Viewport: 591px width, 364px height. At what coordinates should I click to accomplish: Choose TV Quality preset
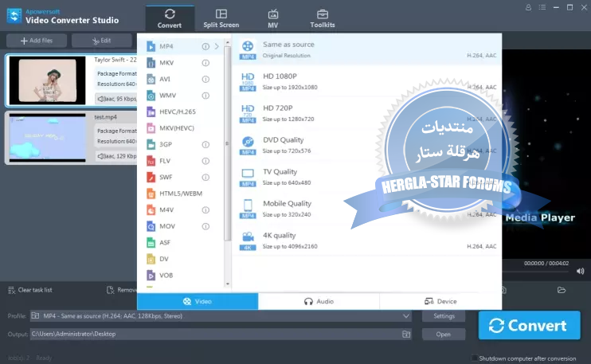(x=367, y=177)
